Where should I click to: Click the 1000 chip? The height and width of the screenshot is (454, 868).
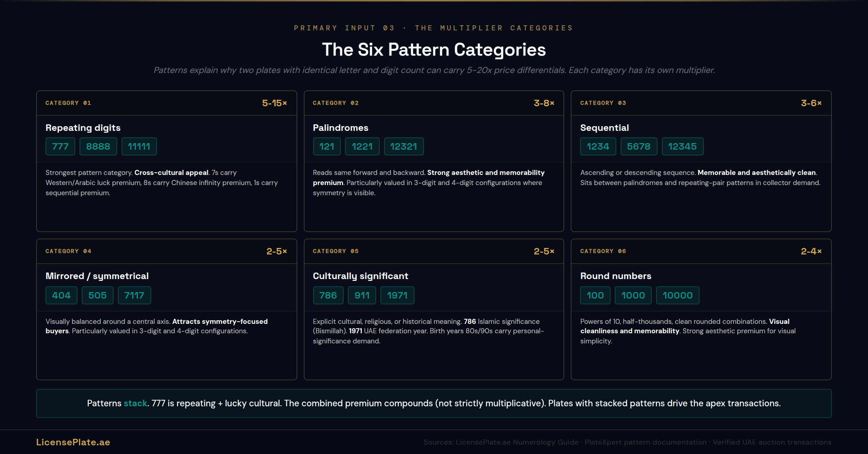pyautogui.click(x=633, y=295)
